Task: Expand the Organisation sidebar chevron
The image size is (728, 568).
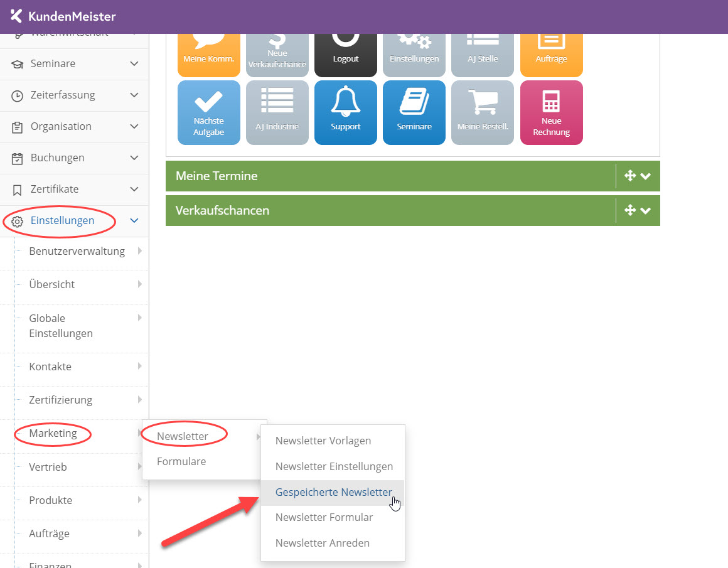Action: point(134,126)
